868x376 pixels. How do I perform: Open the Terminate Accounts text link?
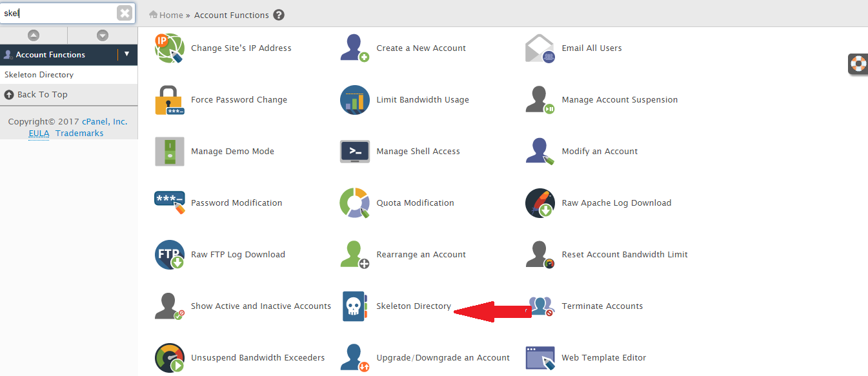(x=602, y=306)
